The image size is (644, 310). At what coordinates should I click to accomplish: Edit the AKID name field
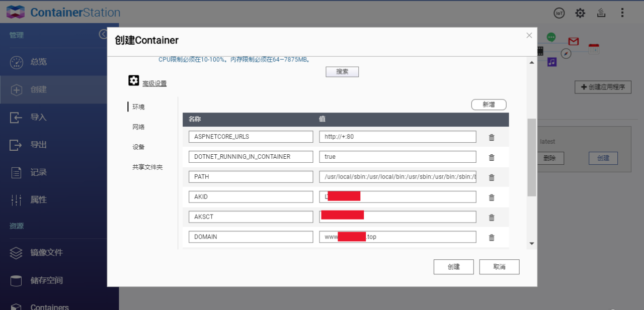251,197
